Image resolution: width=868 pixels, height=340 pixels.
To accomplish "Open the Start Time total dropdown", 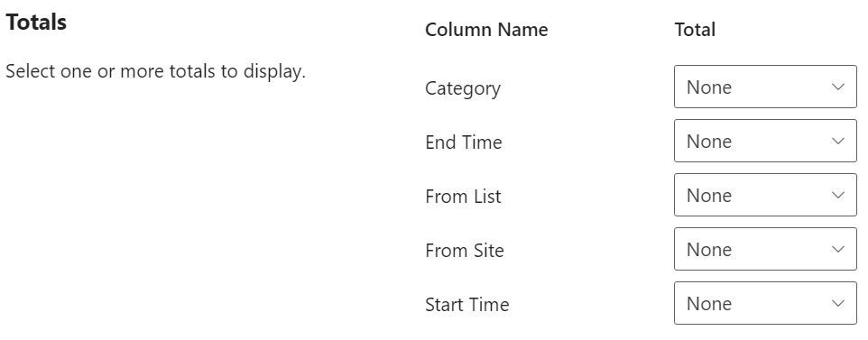I will (765, 303).
